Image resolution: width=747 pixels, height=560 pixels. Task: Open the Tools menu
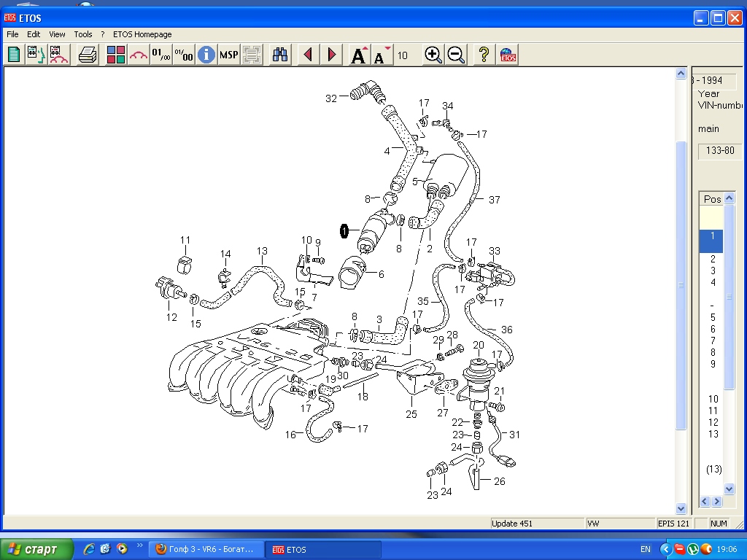point(83,34)
